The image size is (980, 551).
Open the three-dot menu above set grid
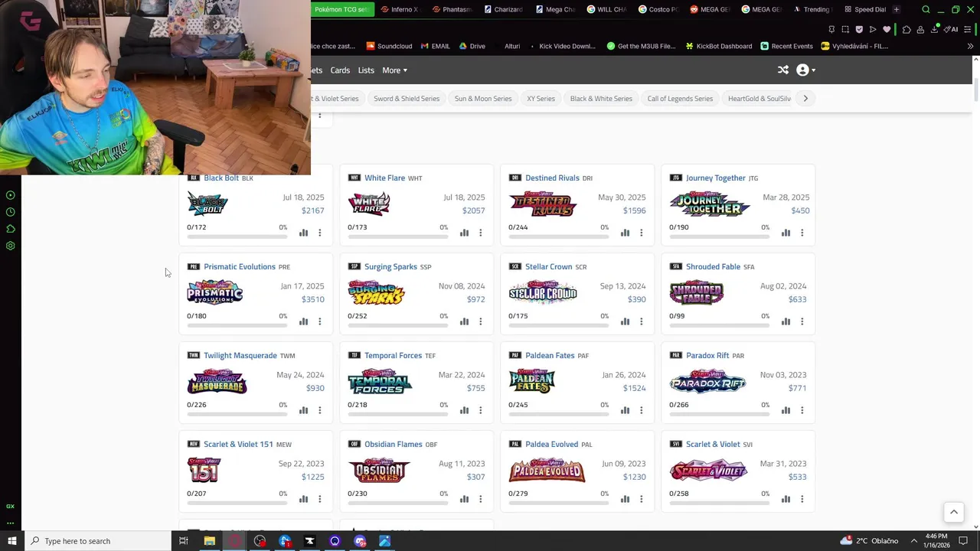[320, 116]
